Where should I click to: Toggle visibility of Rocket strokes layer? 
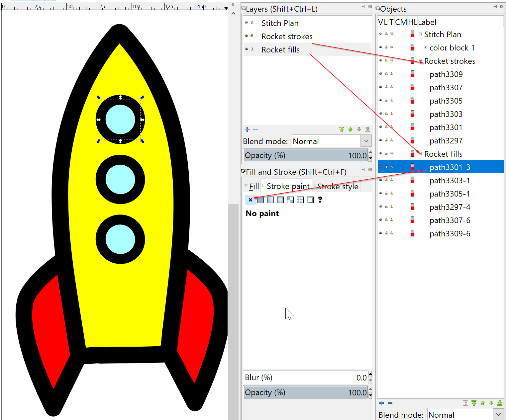click(247, 36)
